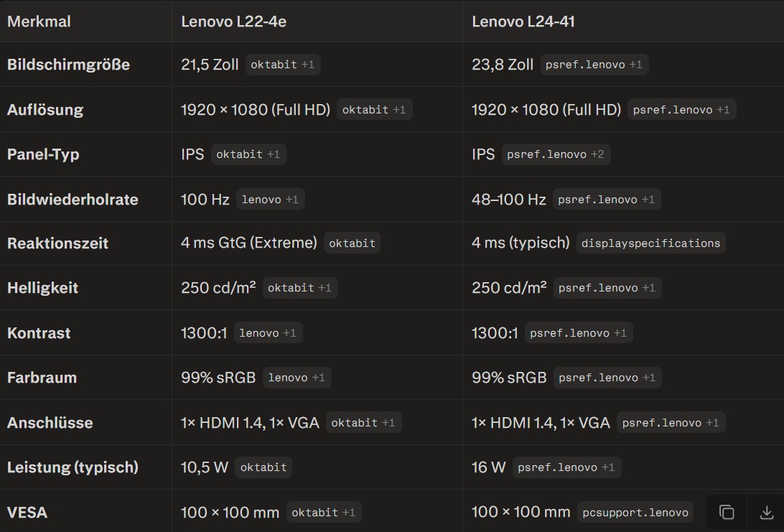Click the Reaktionszeit row label
Image resolution: width=784 pixels, height=532 pixels.
57,243
